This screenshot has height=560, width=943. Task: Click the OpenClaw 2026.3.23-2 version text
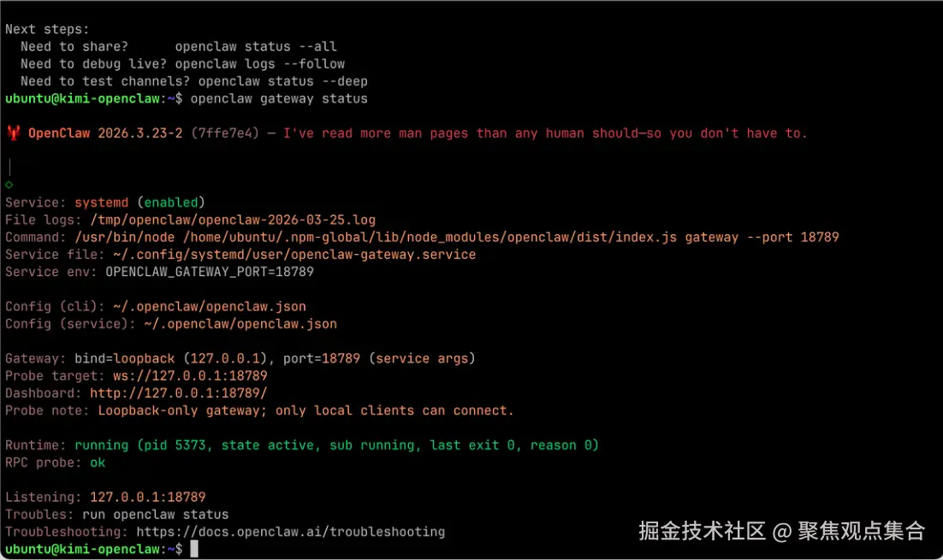[x=105, y=133]
